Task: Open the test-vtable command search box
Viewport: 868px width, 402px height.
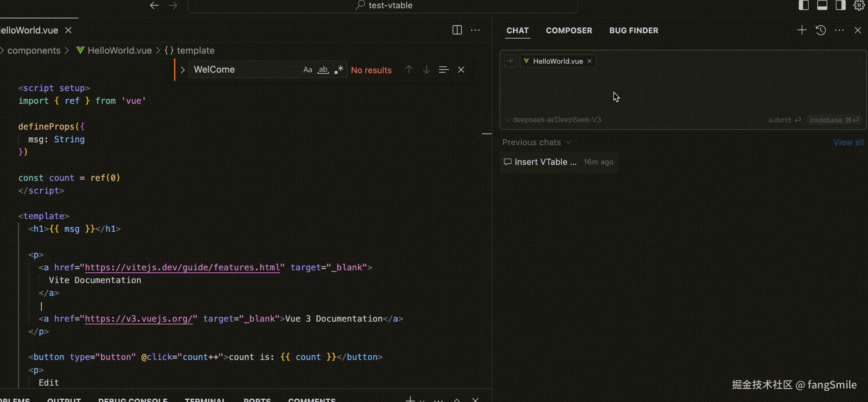Action: [x=383, y=6]
